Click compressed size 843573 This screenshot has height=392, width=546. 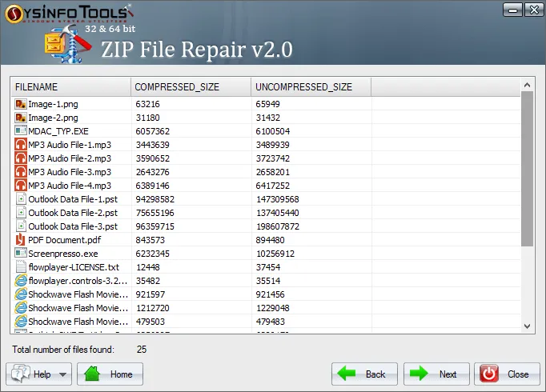150,240
